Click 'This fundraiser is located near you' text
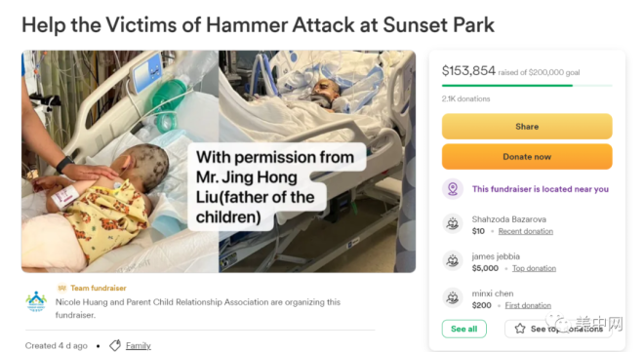The width and height of the screenshot is (644, 352). [x=541, y=189]
